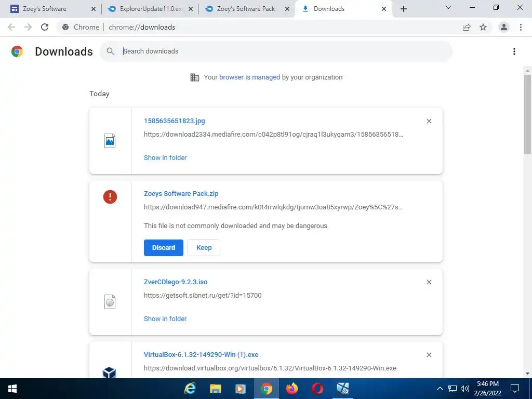Discard the Zoeys Software Pack.zip download
The image size is (532, 399).
pyautogui.click(x=164, y=248)
